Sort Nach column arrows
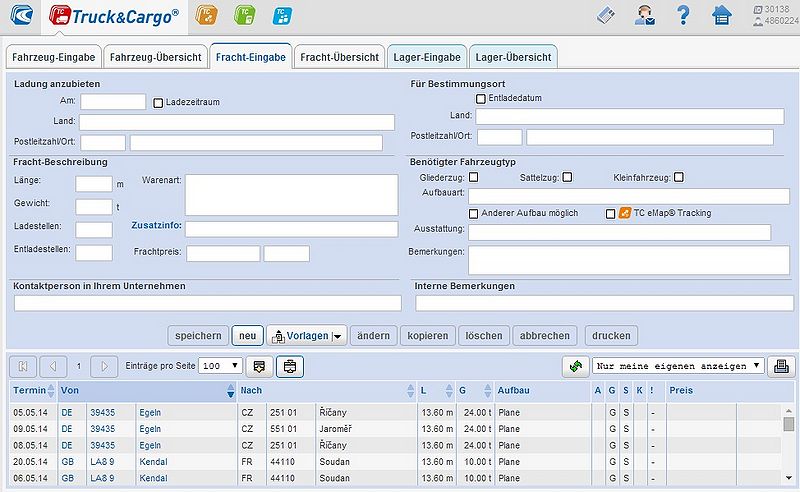This screenshot has height=492, width=800. [411, 391]
